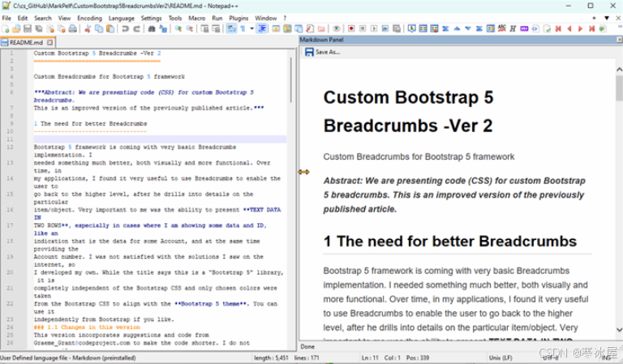Viewport: 623px width, 364px height.
Task: Click the Markdown Panel scroll up arrow
Action: [x=619, y=70]
